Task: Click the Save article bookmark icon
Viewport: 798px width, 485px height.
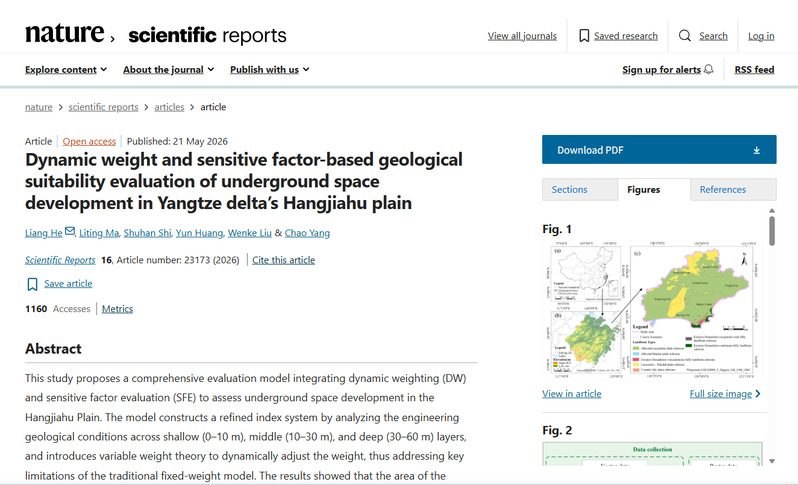Action: pos(32,284)
